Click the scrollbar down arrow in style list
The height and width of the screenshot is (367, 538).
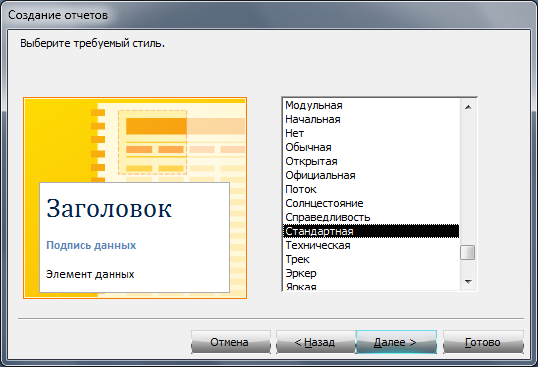[x=468, y=282]
